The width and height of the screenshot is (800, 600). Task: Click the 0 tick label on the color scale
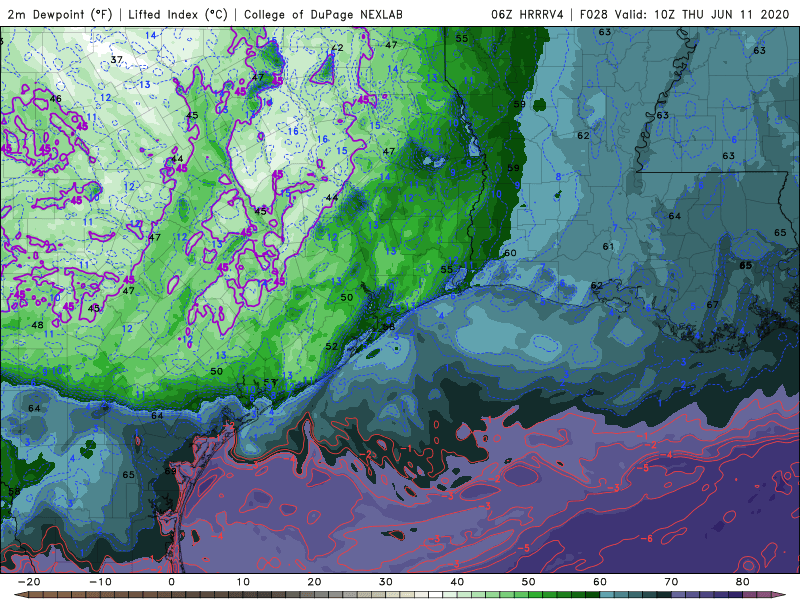(x=171, y=582)
